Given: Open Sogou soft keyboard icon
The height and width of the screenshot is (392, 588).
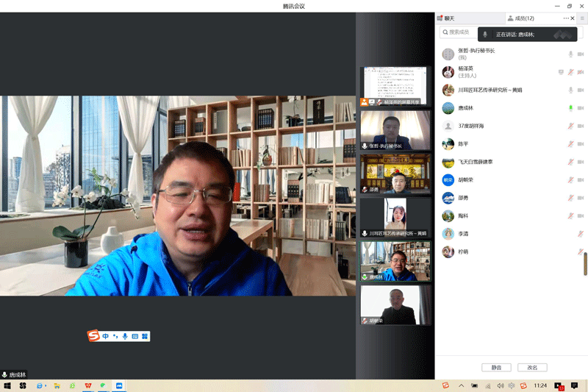Looking at the screenshot, I should 135,336.
